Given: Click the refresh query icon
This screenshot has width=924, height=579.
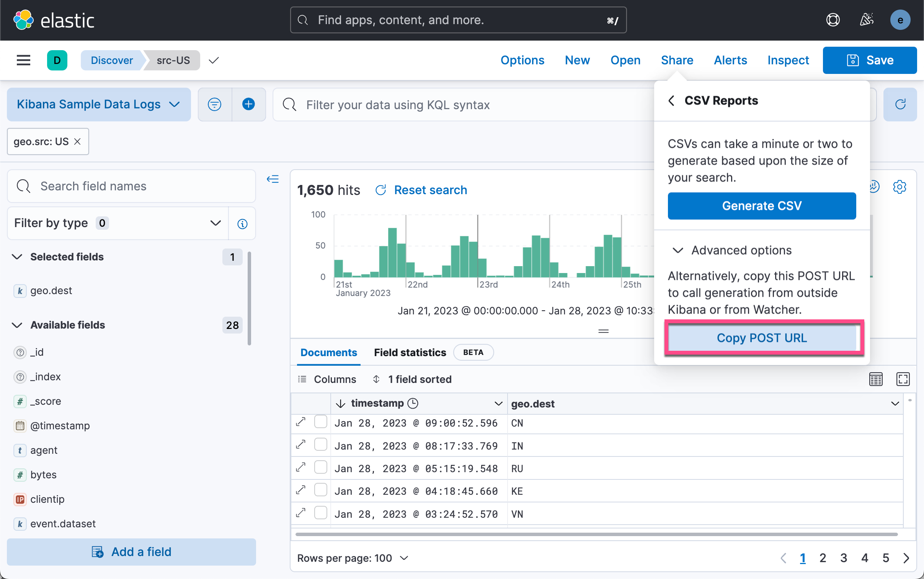Looking at the screenshot, I should (x=900, y=104).
